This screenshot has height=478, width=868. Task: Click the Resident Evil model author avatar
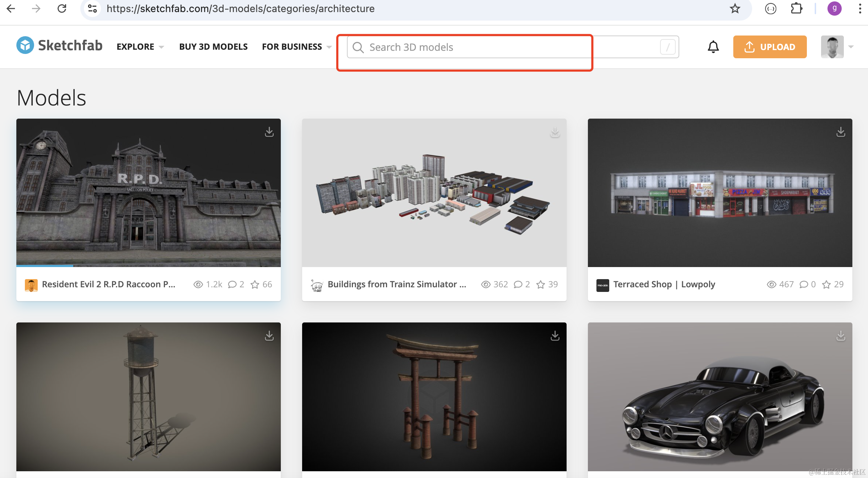(x=31, y=285)
